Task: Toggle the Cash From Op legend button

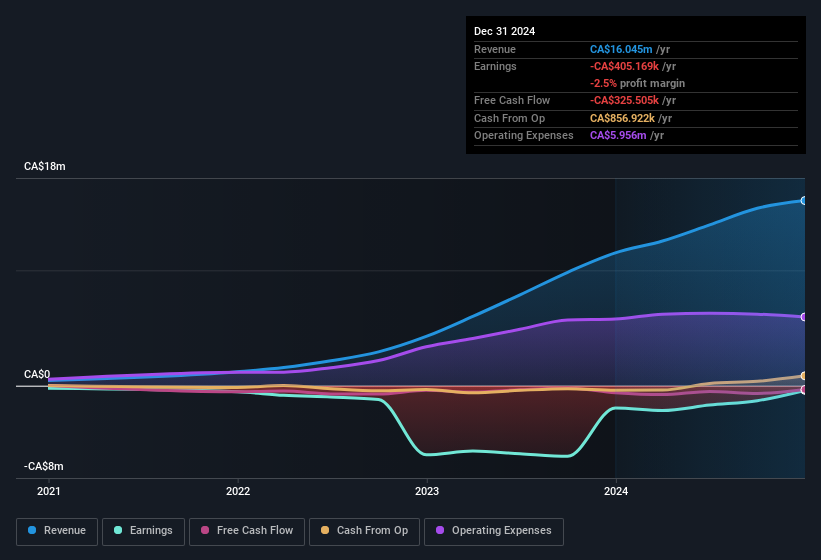Action: point(364,532)
